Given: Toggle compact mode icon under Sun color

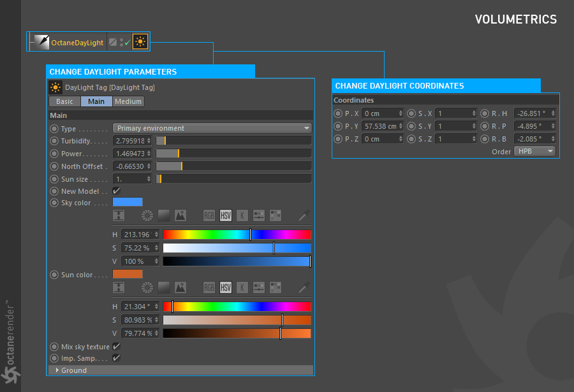Looking at the screenshot, I should coord(119,287).
